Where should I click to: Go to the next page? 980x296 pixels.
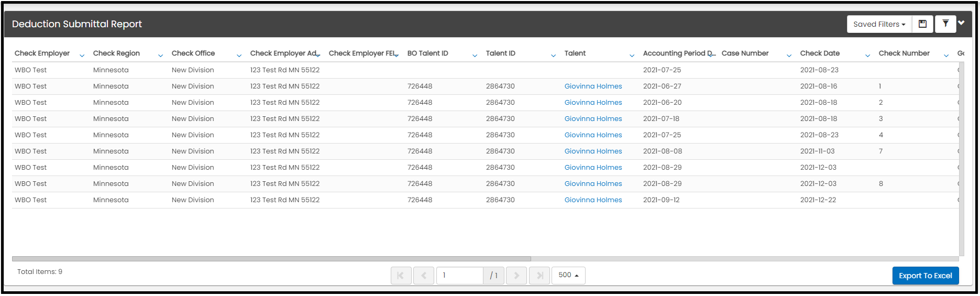(x=516, y=276)
